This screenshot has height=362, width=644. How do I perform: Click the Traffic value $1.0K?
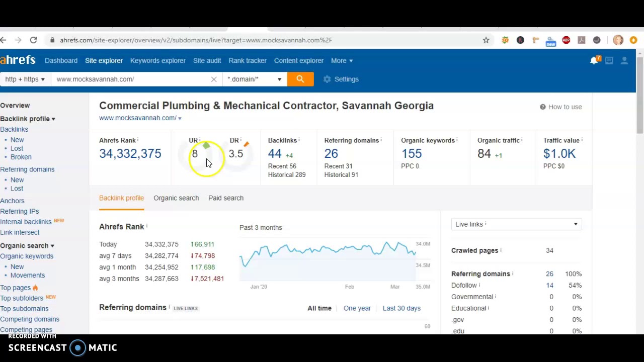click(559, 154)
